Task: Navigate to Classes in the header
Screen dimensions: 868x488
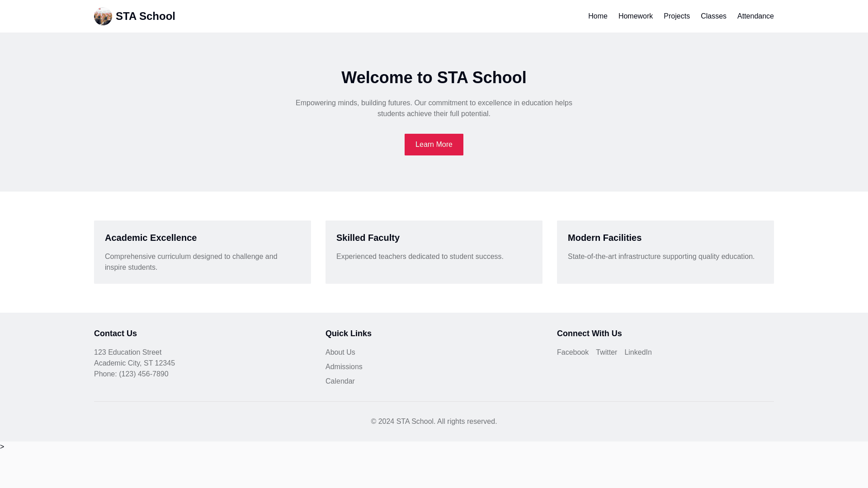Action: tap(713, 16)
